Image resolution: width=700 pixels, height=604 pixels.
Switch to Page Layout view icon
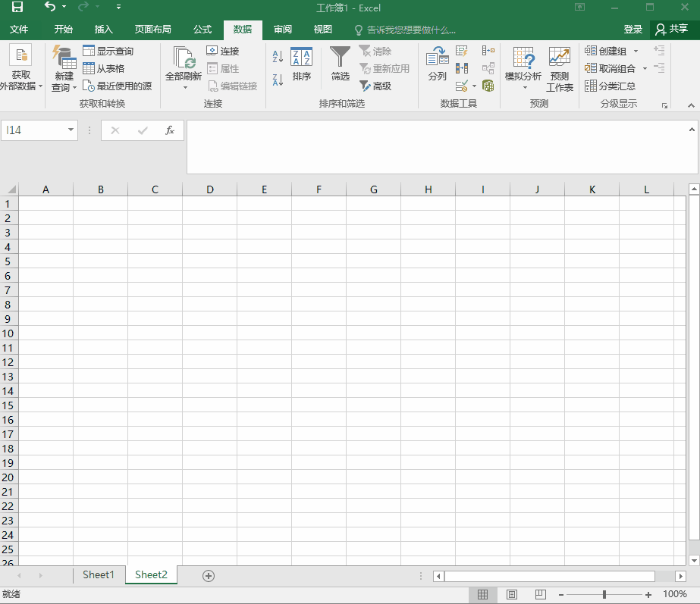point(512,594)
